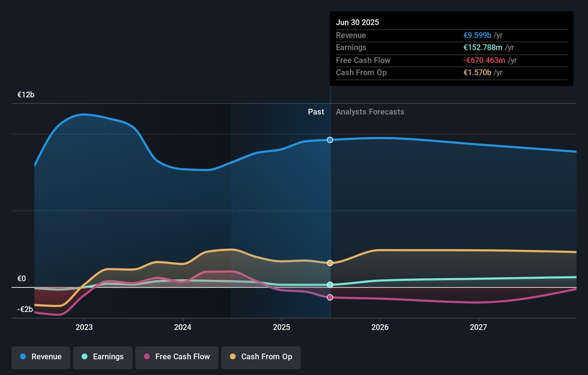Select the teal earnings marker on the chart
Viewport: 588px width, 375px height.
pyautogui.click(x=329, y=285)
